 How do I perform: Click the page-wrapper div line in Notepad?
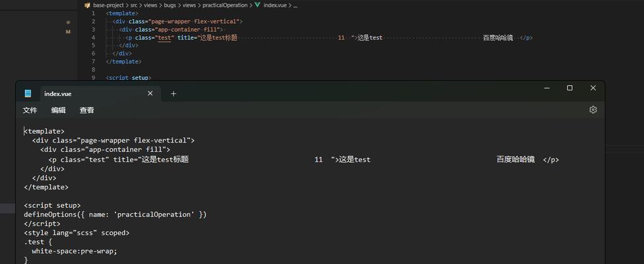114,141
